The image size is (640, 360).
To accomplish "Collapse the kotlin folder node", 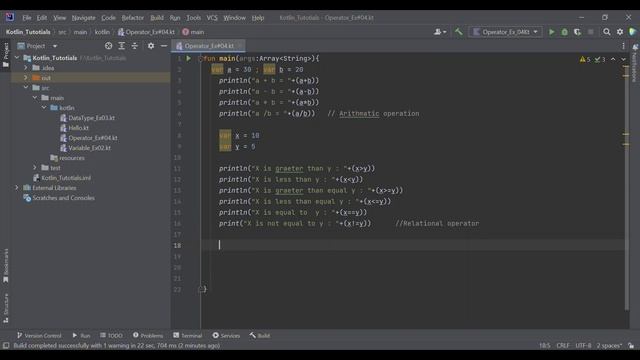I will (44, 108).
